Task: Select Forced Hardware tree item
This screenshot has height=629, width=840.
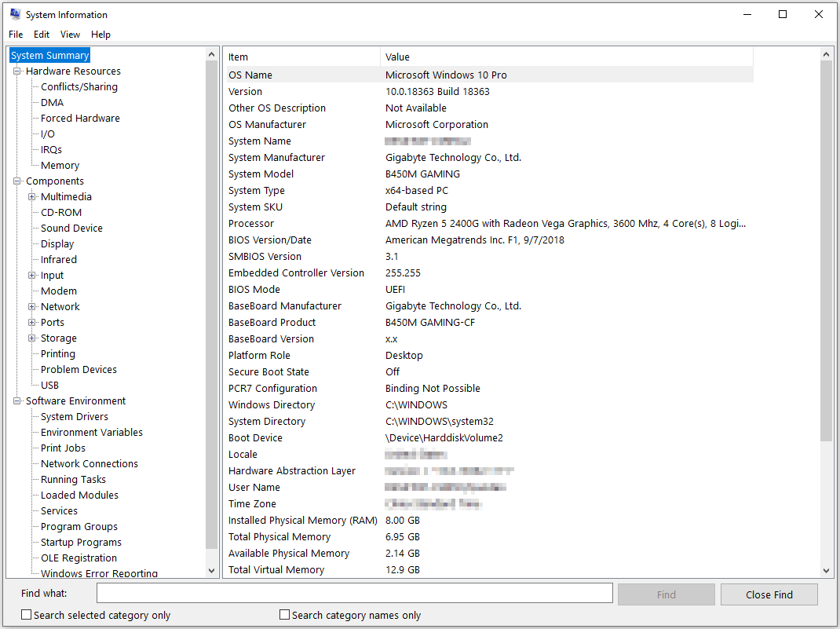Action: point(80,118)
